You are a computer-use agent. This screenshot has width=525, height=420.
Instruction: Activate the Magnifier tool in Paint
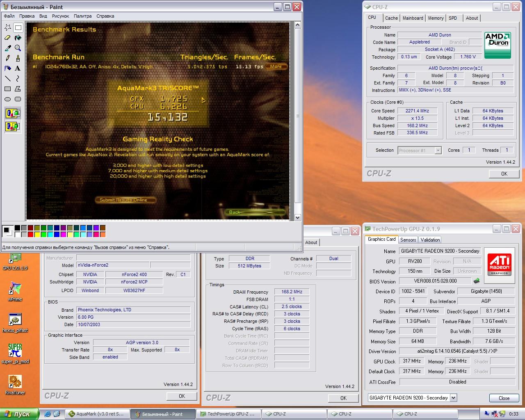pos(18,48)
